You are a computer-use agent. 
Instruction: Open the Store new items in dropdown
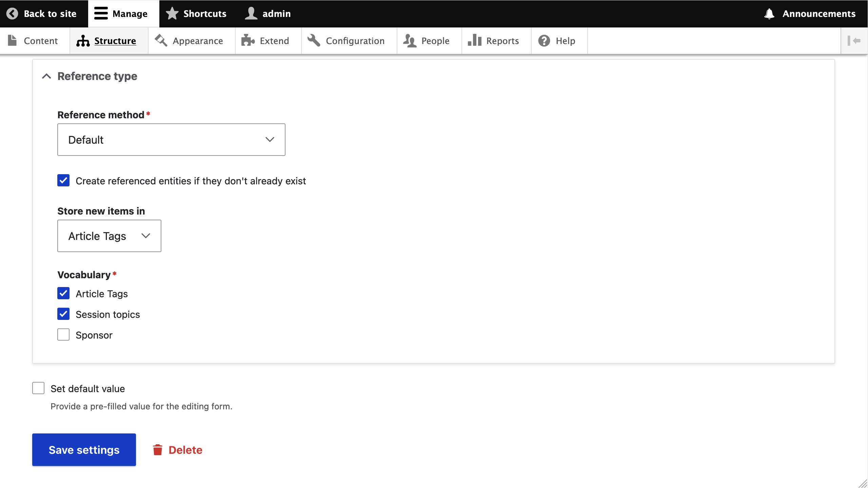click(x=109, y=236)
